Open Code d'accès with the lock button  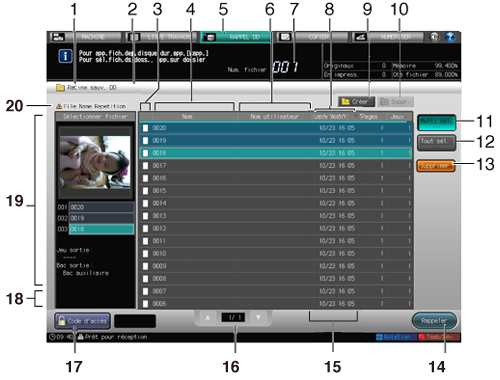[83, 321]
